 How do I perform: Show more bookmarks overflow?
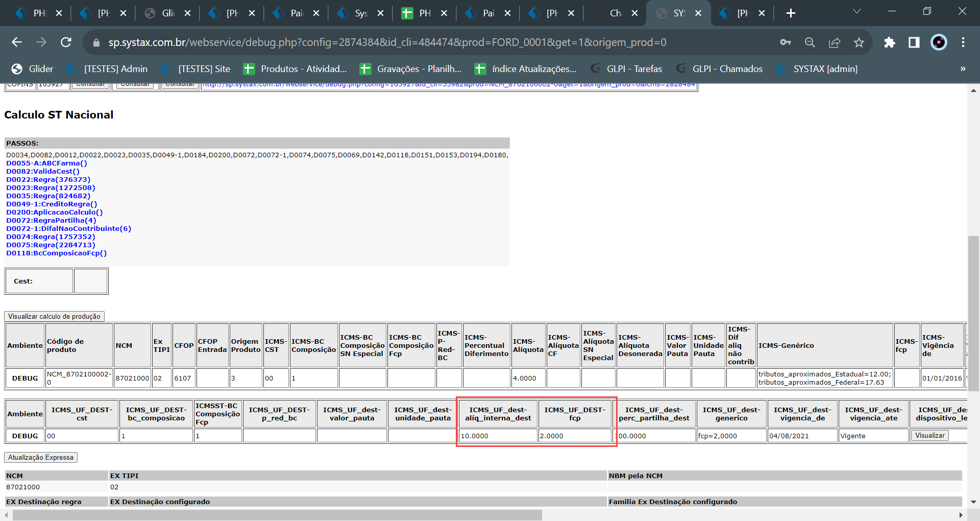click(963, 69)
